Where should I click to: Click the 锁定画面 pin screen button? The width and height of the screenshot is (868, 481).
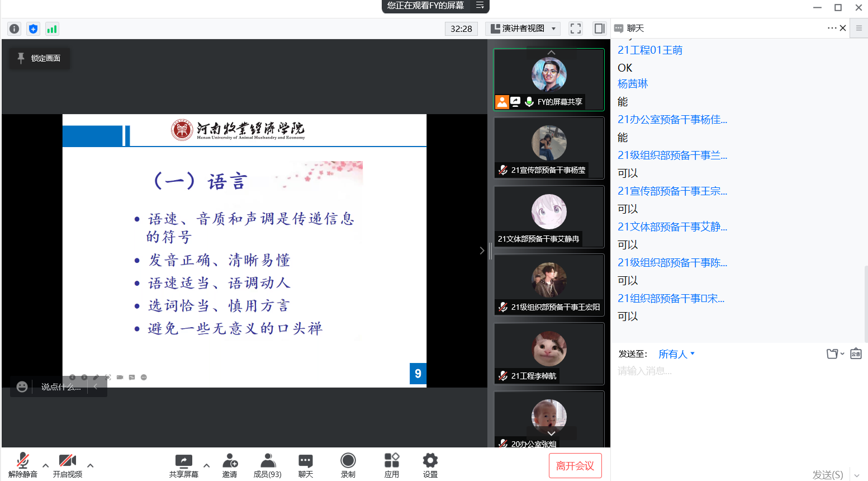40,58
